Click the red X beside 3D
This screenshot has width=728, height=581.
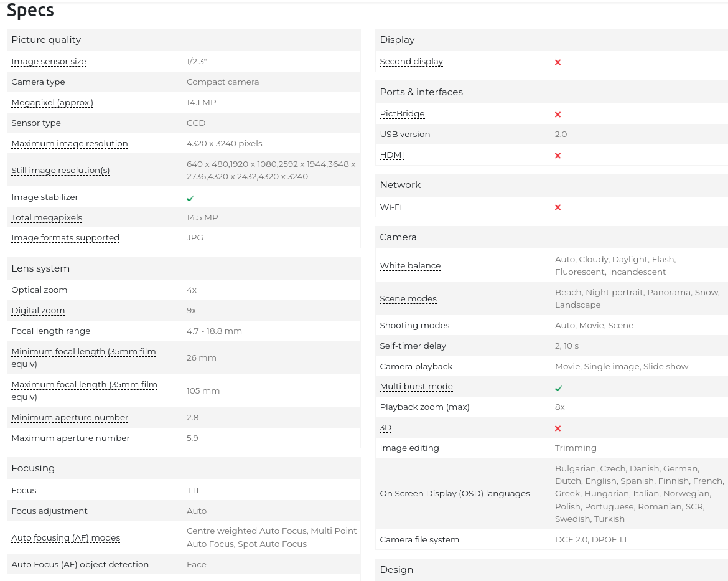(558, 428)
